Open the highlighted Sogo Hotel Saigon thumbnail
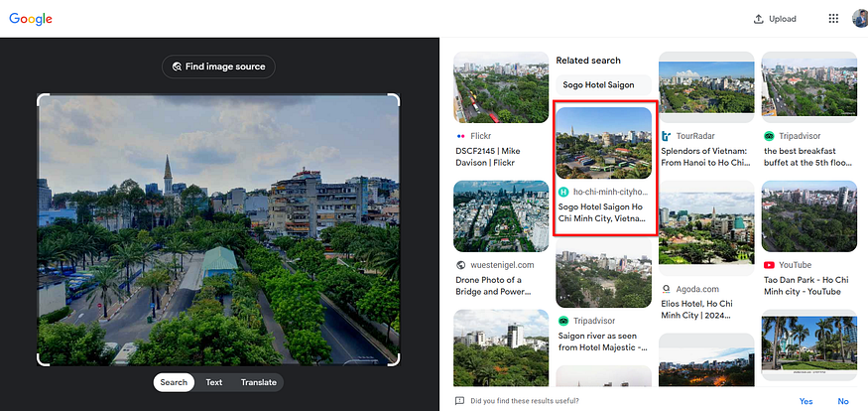Viewport: 868px width, 411px height. pyautogui.click(x=603, y=142)
